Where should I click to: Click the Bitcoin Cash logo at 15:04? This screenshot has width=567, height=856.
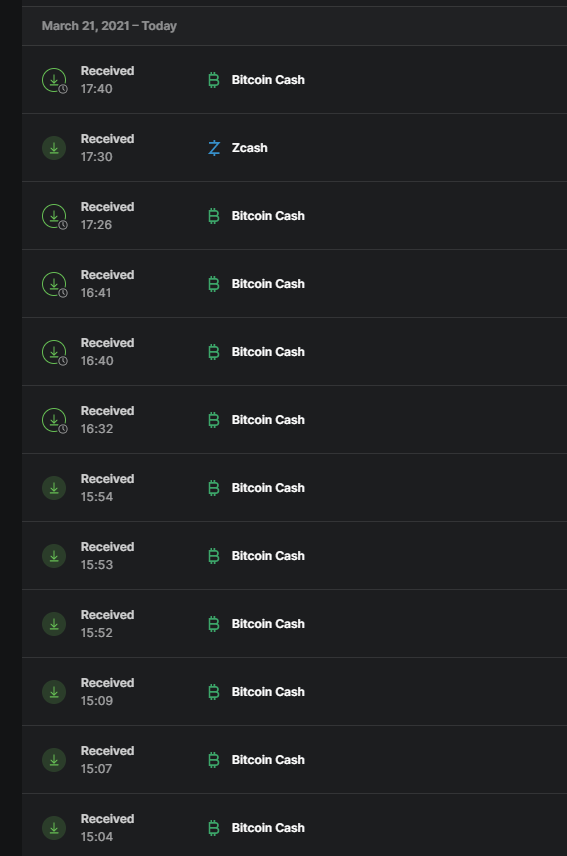pos(214,828)
